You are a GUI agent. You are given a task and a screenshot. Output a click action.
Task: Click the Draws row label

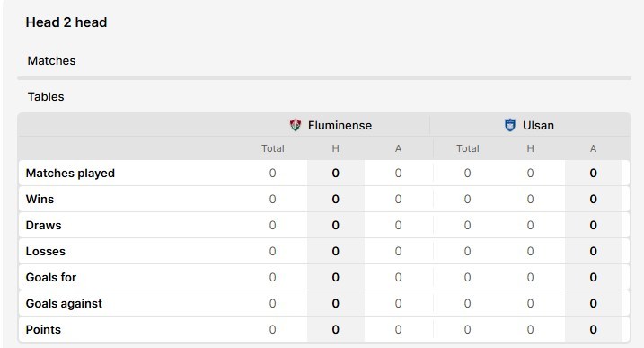pyautogui.click(x=43, y=226)
